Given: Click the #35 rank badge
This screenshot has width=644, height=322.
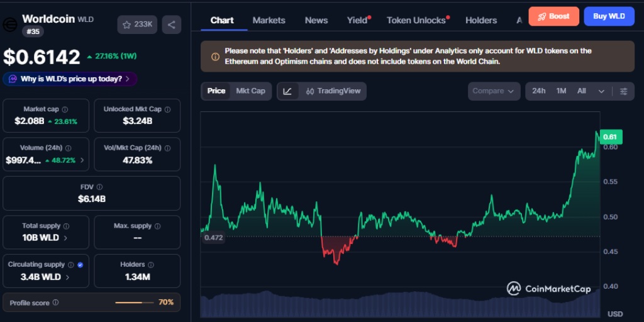Looking at the screenshot, I should (x=33, y=31).
